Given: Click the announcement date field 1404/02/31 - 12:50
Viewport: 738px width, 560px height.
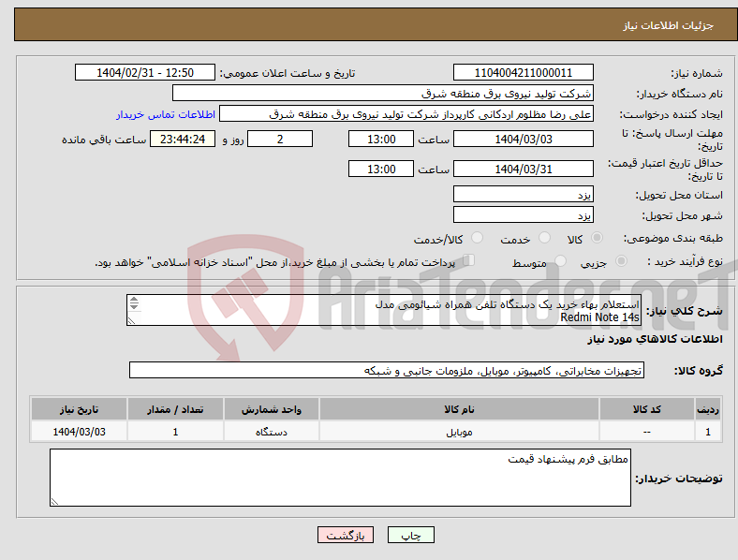Looking at the screenshot, I should tap(145, 72).
